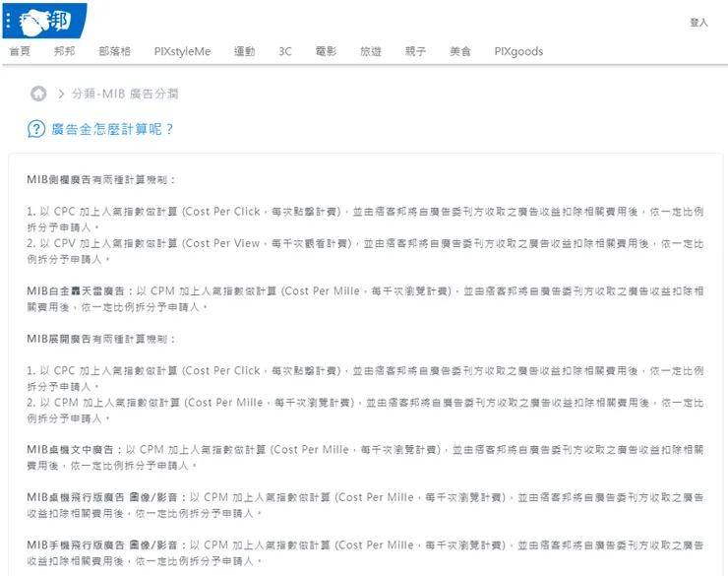
Task: Open the PIXstyleMe nav item
Action: 182,51
